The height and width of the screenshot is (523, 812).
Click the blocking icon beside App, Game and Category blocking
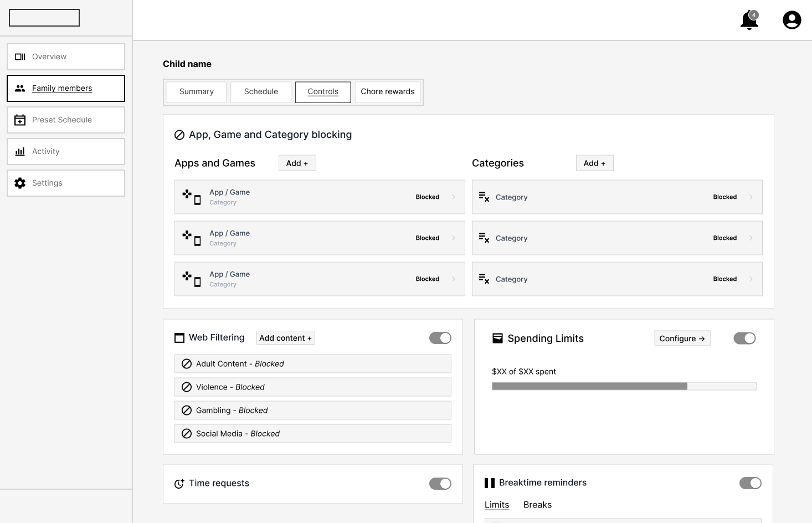(179, 135)
